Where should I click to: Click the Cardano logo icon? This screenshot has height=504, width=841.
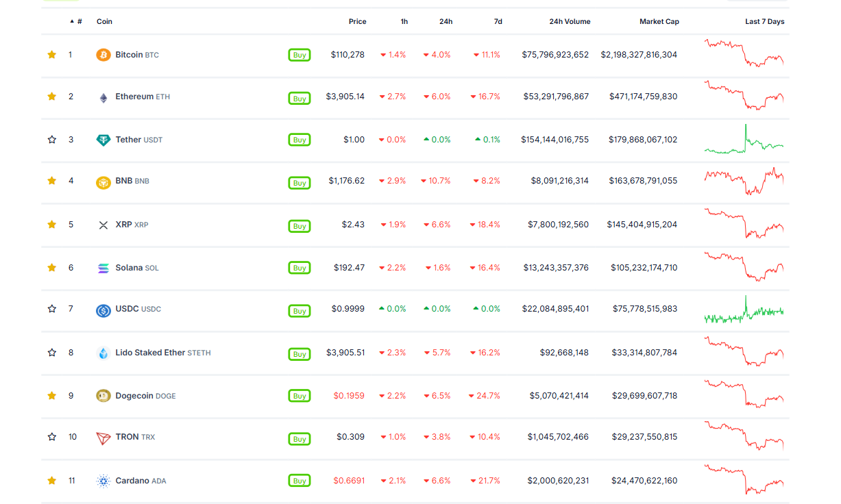tap(103, 481)
